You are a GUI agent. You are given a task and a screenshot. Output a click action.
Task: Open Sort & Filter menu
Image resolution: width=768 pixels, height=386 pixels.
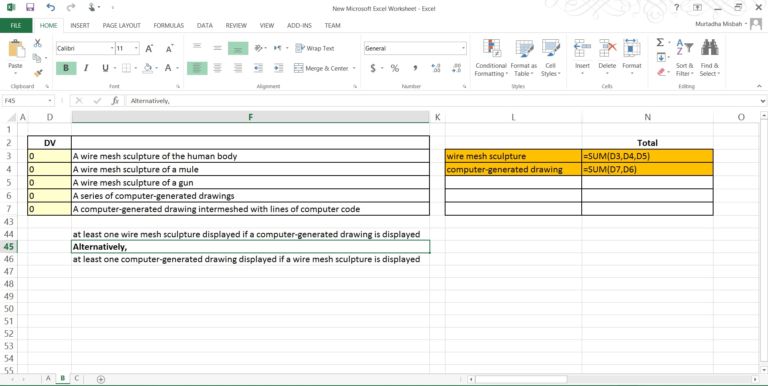[685, 57]
